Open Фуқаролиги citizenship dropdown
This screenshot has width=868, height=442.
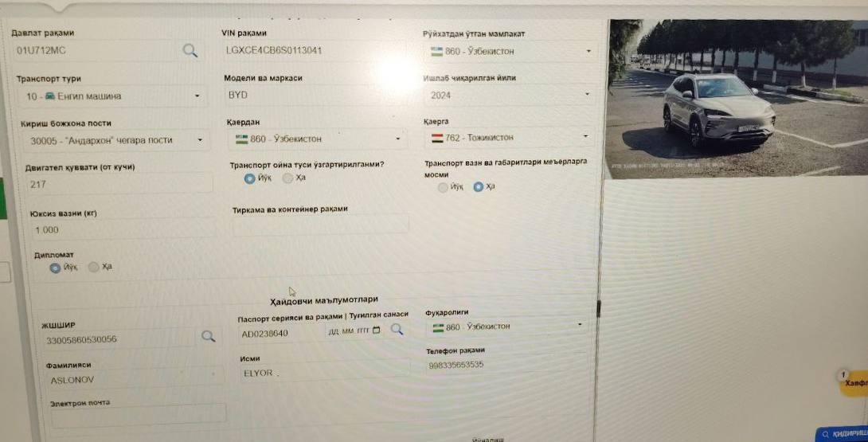[506, 327]
